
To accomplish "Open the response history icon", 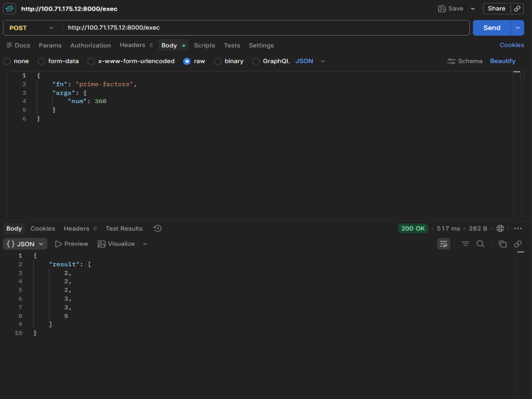I will click(x=157, y=229).
